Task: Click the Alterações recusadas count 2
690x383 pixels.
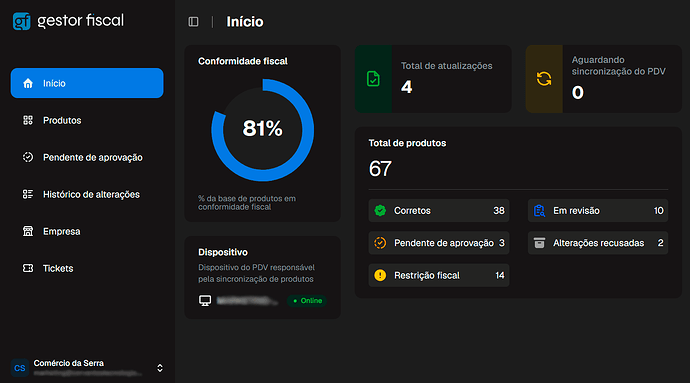Action: click(661, 243)
